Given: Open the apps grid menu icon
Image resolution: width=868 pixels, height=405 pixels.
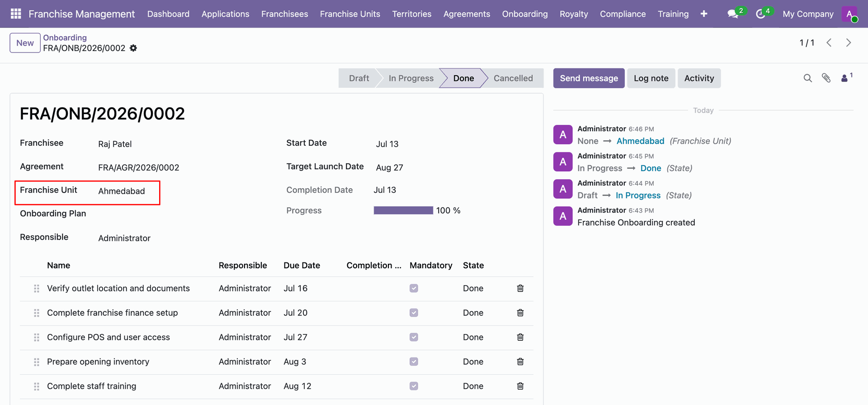Looking at the screenshot, I should tap(16, 14).
